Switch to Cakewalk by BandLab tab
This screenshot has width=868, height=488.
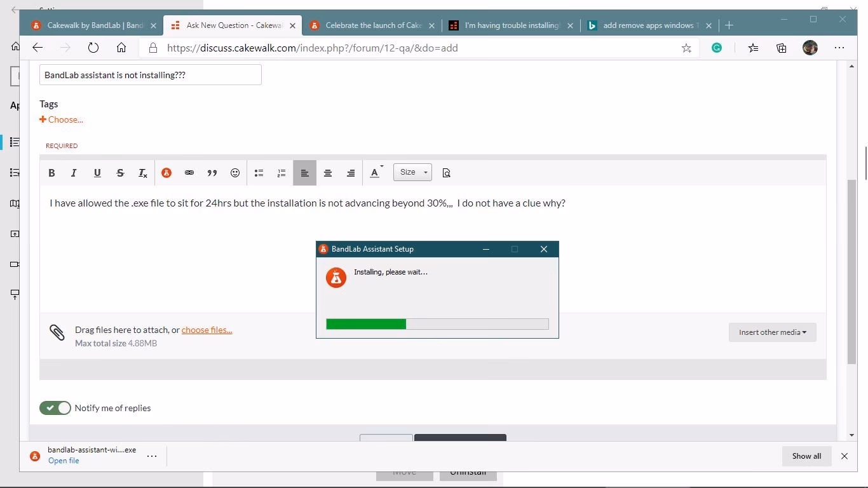click(95, 25)
